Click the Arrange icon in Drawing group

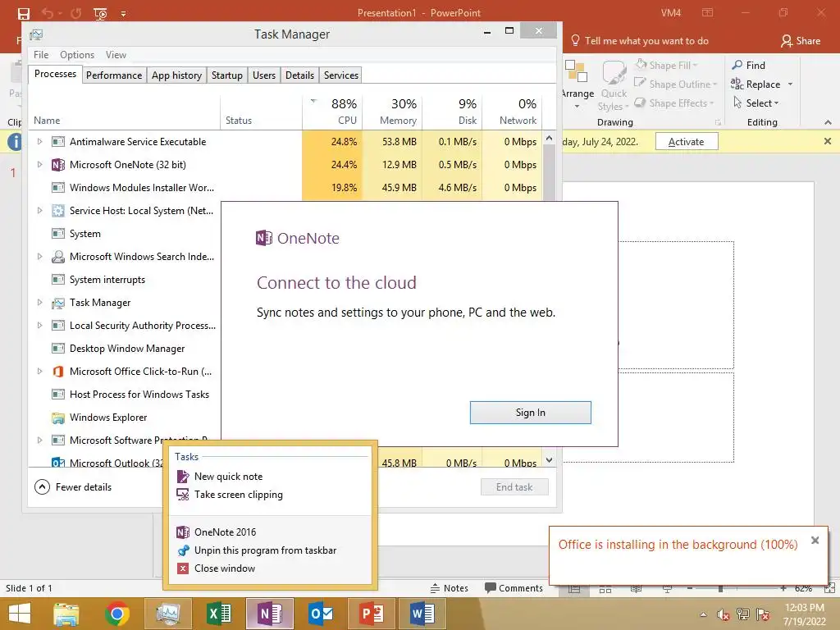tap(577, 72)
